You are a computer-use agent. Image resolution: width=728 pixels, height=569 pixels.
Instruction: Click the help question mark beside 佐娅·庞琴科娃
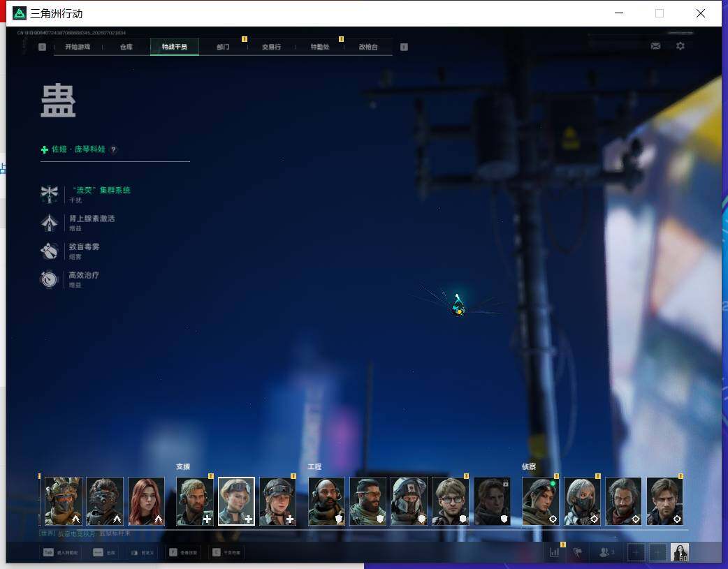point(113,149)
